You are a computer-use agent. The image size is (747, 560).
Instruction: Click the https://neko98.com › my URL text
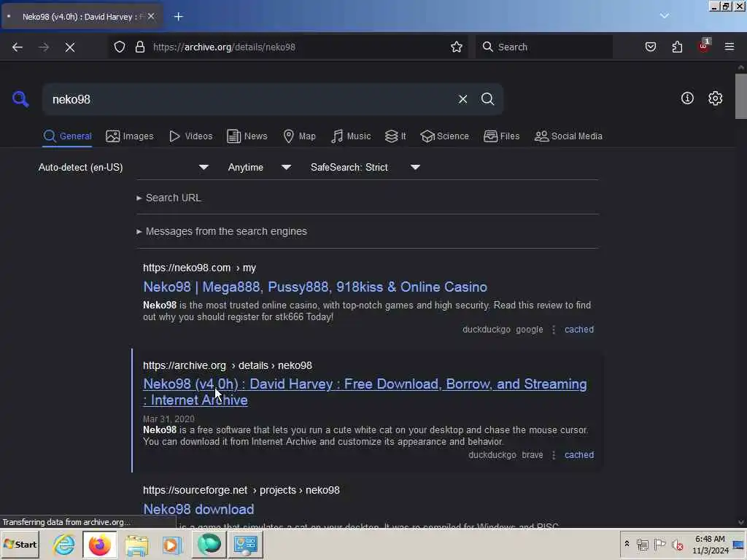click(x=200, y=268)
